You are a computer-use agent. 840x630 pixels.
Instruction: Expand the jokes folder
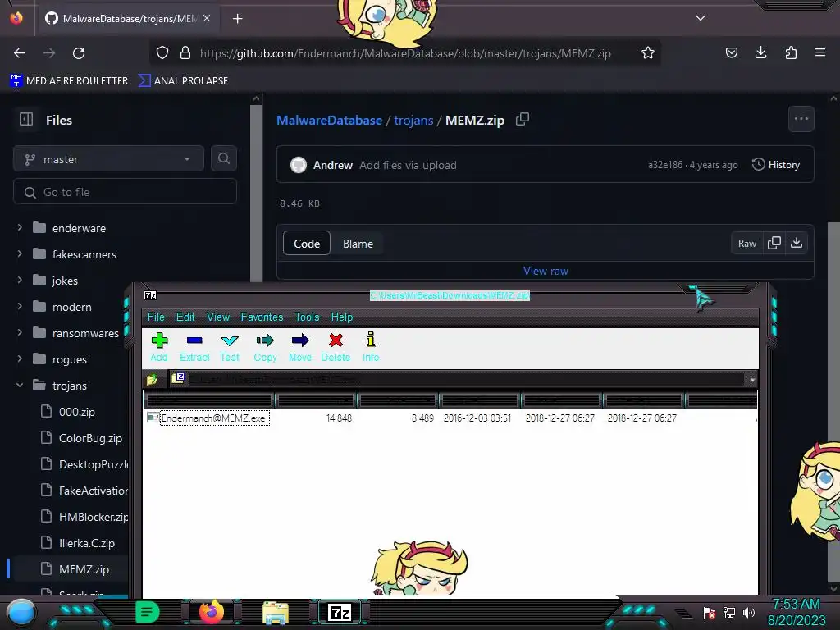tap(20, 281)
